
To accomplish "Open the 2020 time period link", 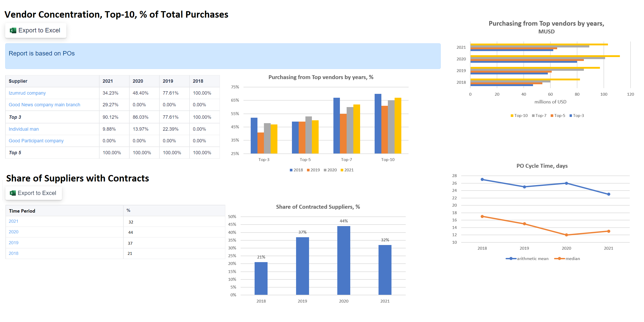I will [x=13, y=232].
